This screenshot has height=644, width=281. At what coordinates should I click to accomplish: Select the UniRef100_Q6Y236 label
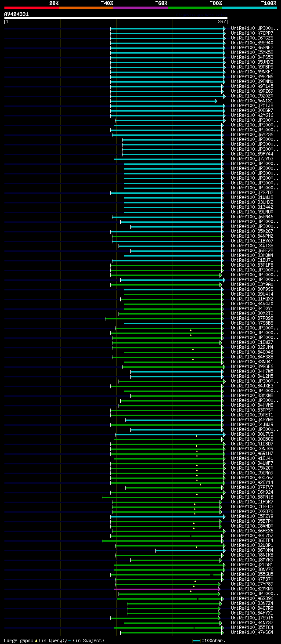(252, 135)
